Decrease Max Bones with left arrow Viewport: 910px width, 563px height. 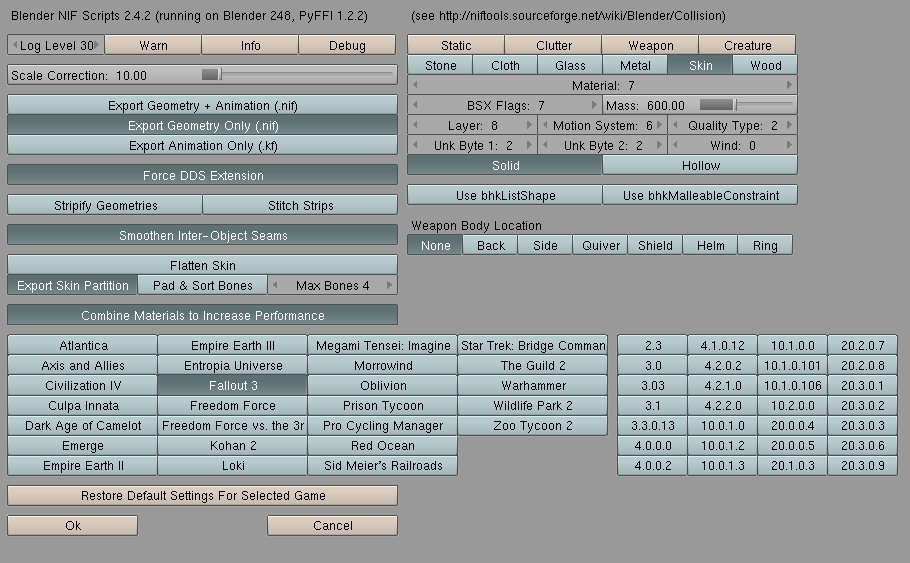click(275, 285)
